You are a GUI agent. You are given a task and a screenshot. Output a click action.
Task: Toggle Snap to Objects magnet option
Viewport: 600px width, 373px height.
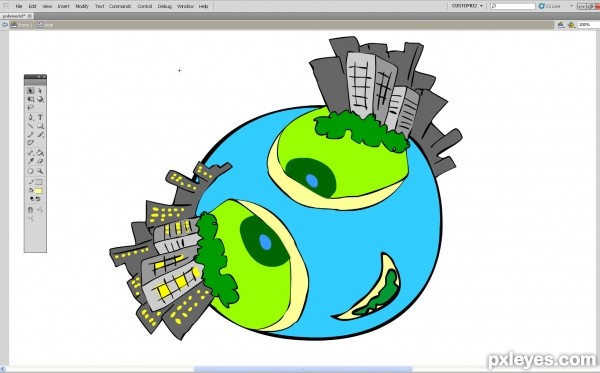pos(31,210)
